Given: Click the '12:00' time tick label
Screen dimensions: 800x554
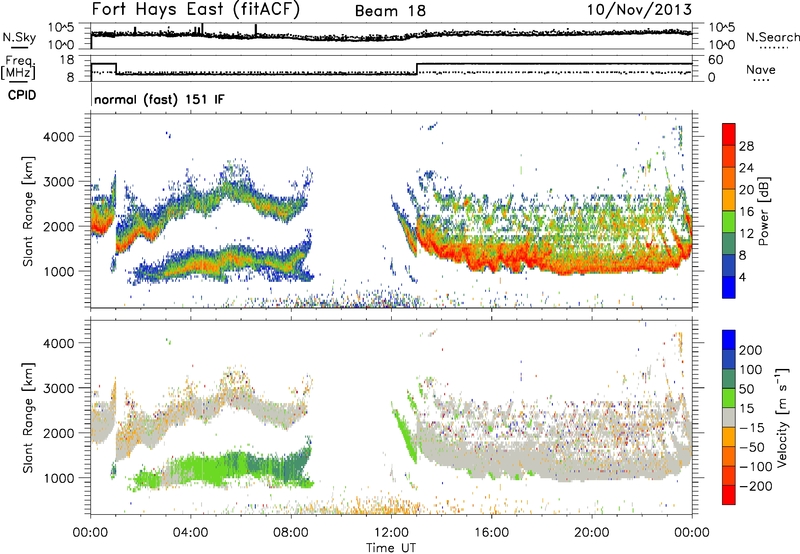Looking at the screenshot, I should pos(391,533).
